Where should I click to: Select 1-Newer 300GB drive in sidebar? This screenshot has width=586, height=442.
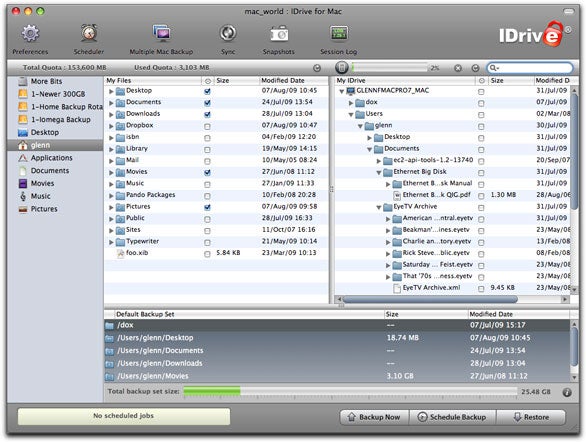55,94
